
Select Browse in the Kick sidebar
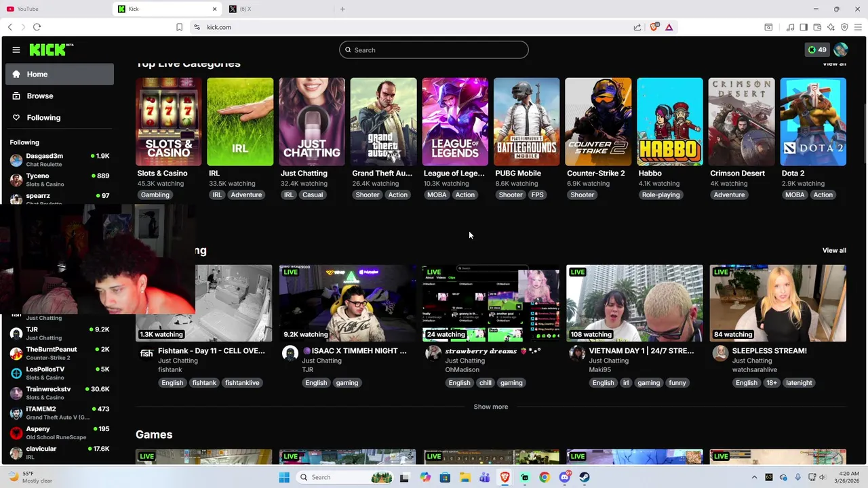pos(60,96)
